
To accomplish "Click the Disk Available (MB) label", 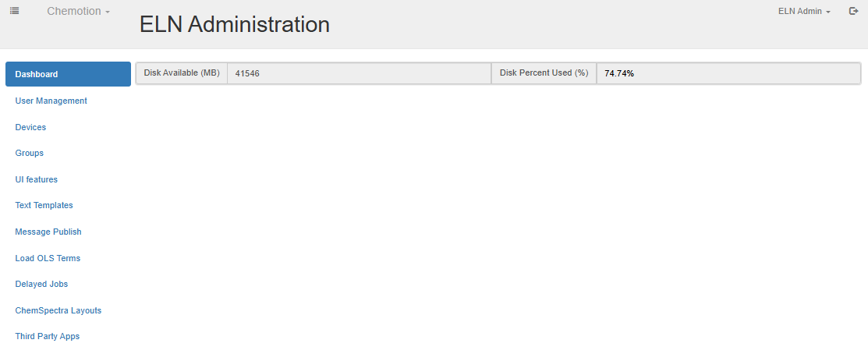I will pos(182,73).
